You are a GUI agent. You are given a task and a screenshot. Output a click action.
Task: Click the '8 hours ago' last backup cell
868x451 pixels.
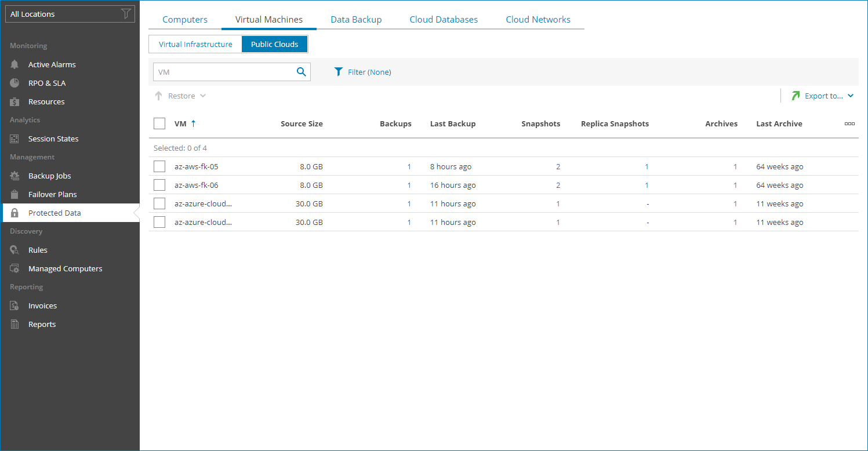(x=451, y=166)
